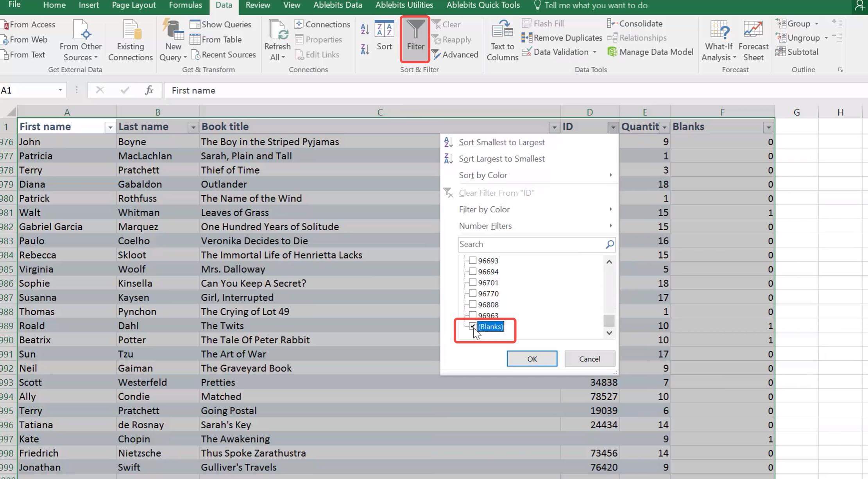The width and height of the screenshot is (868, 479).
Task: Check the 96693 value checkbox
Action: click(x=472, y=261)
